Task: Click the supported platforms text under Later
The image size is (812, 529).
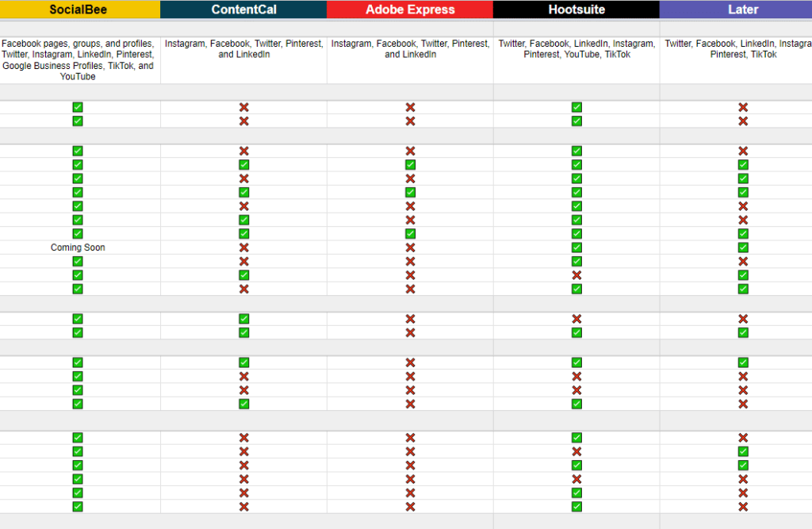Action: point(743,48)
